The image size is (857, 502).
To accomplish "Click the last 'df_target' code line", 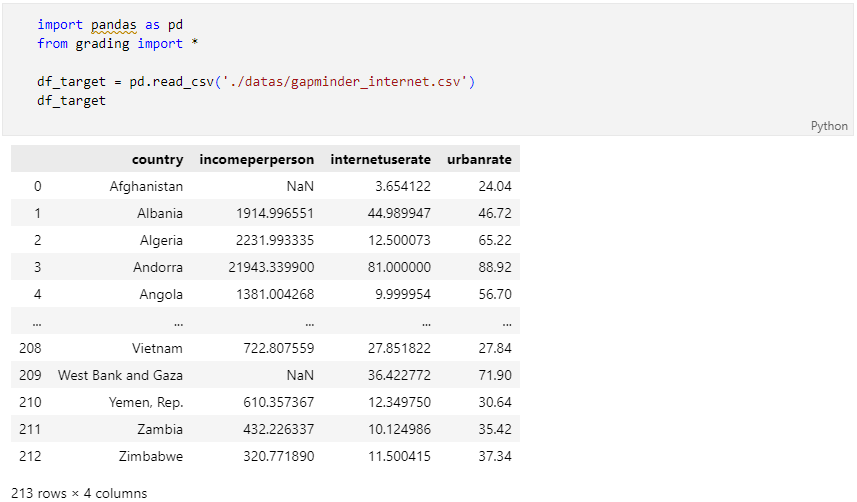I will 72,101.
